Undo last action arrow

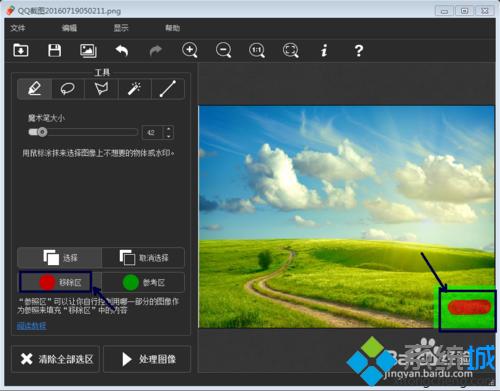point(122,50)
